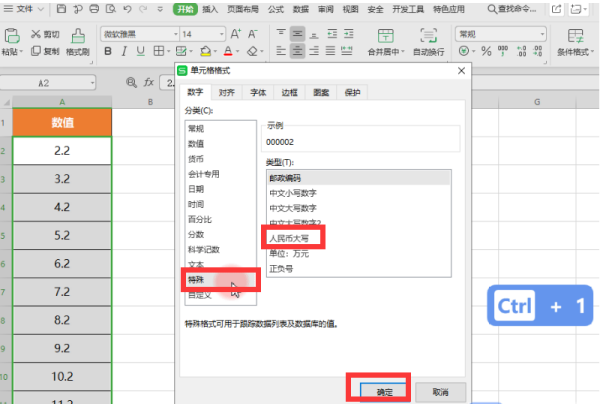Viewport: 600px width, 404px height.
Task: Toggle Bold formatting
Action: click(x=108, y=51)
